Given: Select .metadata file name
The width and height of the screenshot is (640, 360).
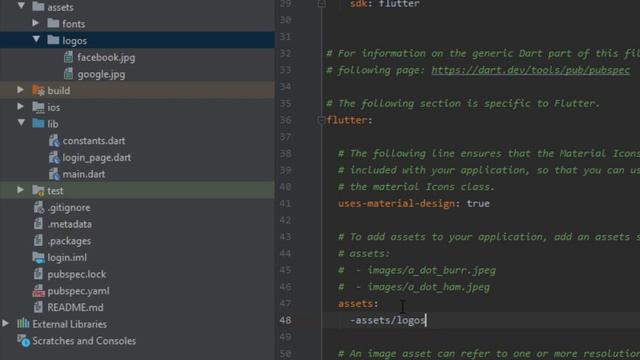Looking at the screenshot, I should coord(69,224).
